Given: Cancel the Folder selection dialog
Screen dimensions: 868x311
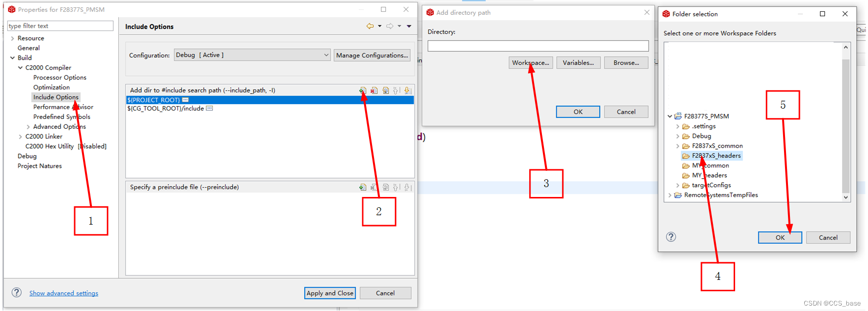Looking at the screenshot, I should (828, 237).
